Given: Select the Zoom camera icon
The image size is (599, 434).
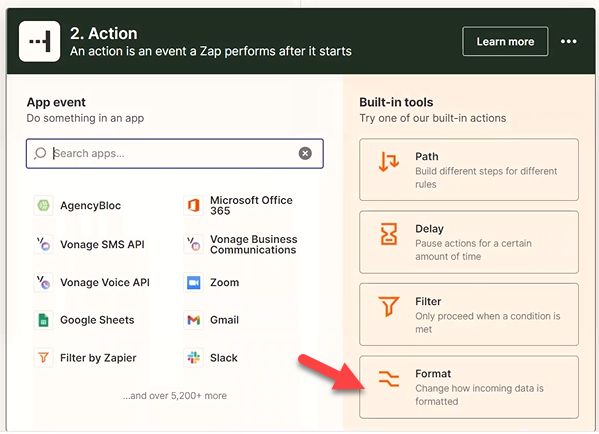Looking at the screenshot, I should pyautogui.click(x=193, y=282).
